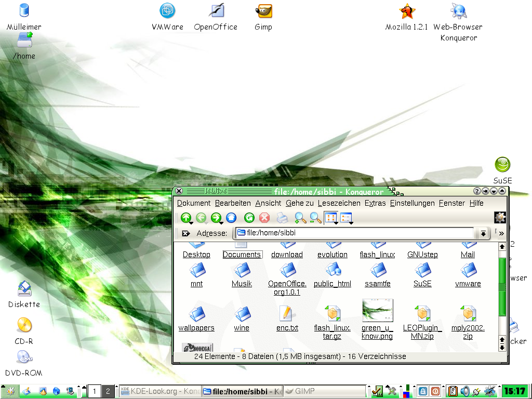Open the Fenster menu

(x=451, y=203)
